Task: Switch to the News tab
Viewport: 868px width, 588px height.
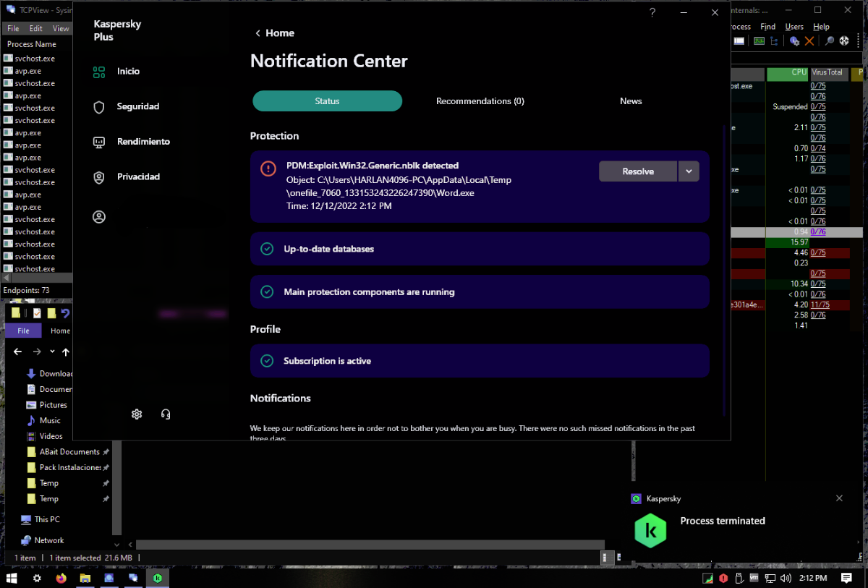Action: (x=631, y=101)
